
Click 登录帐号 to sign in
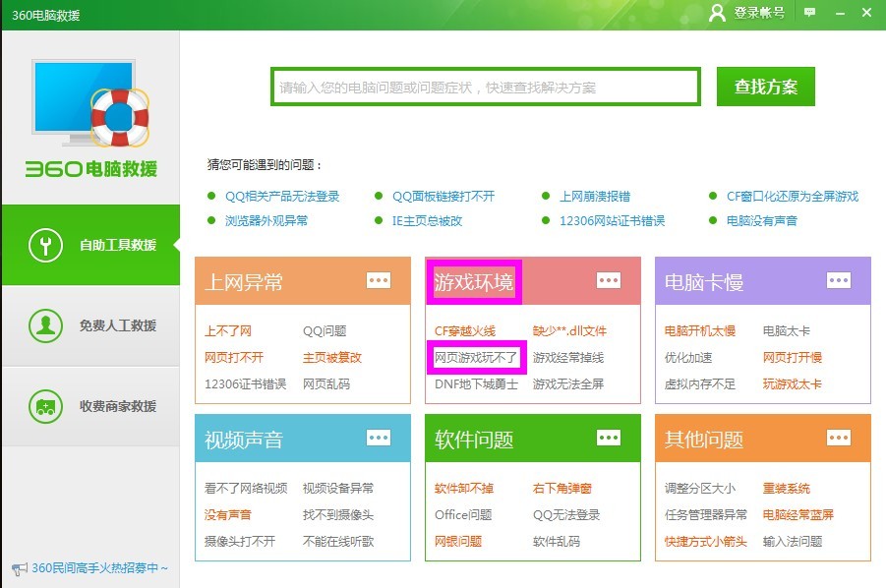click(759, 13)
